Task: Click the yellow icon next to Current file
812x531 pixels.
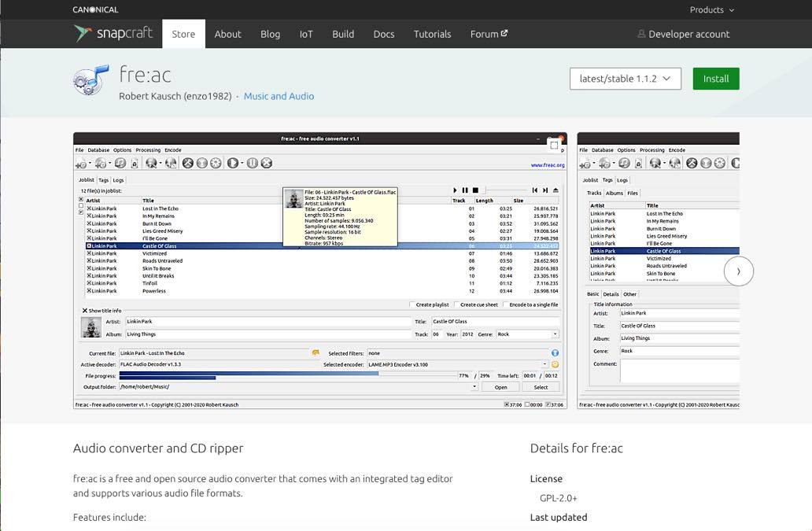Action: [316, 353]
